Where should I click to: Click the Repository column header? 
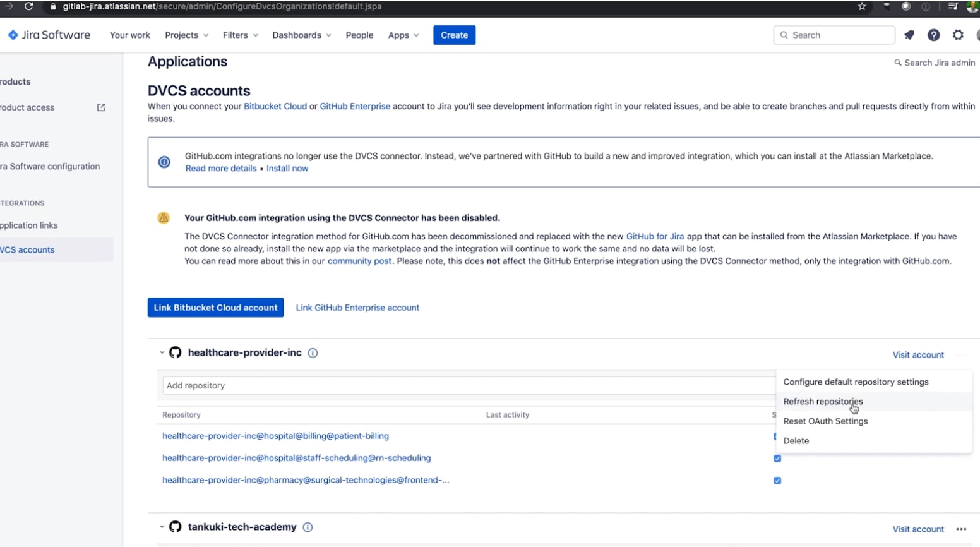pos(181,415)
